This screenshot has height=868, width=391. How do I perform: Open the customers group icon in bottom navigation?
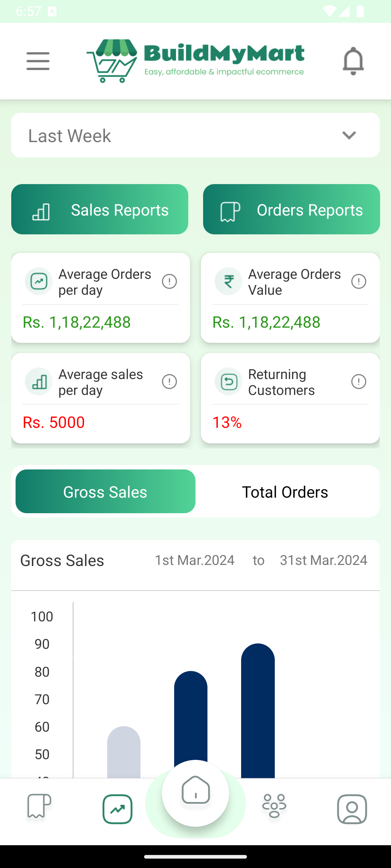coord(274,806)
